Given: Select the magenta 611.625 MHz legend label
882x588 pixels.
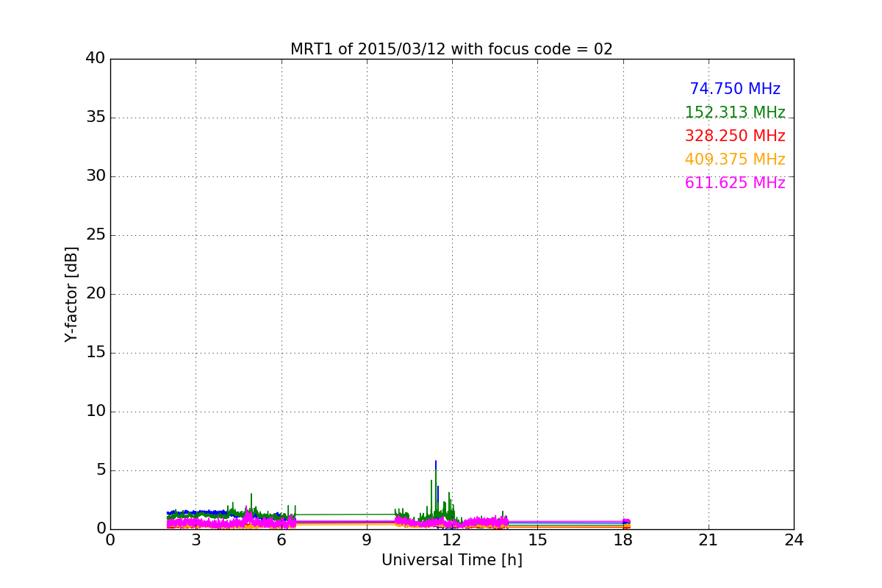Looking at the screenshot, I should tap(735, 183).
